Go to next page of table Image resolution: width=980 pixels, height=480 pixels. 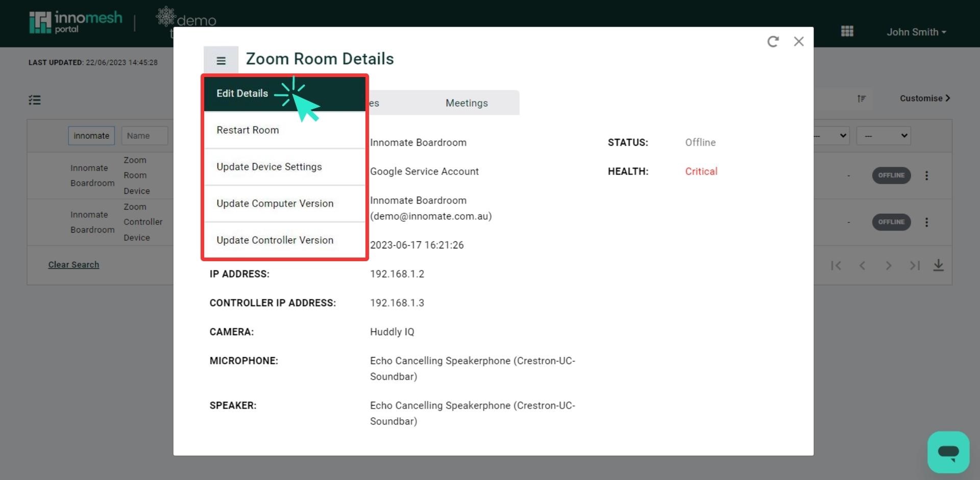(x=889, y=266)
